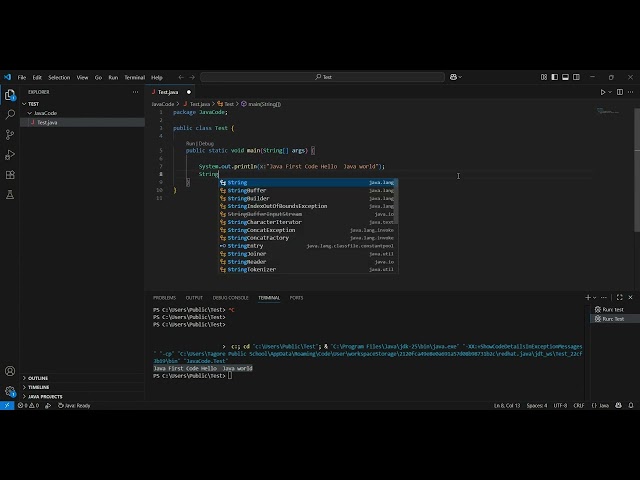Open the Extensions view icon
Viewport: 640px width, 480px height.
[x=10, y=175]
